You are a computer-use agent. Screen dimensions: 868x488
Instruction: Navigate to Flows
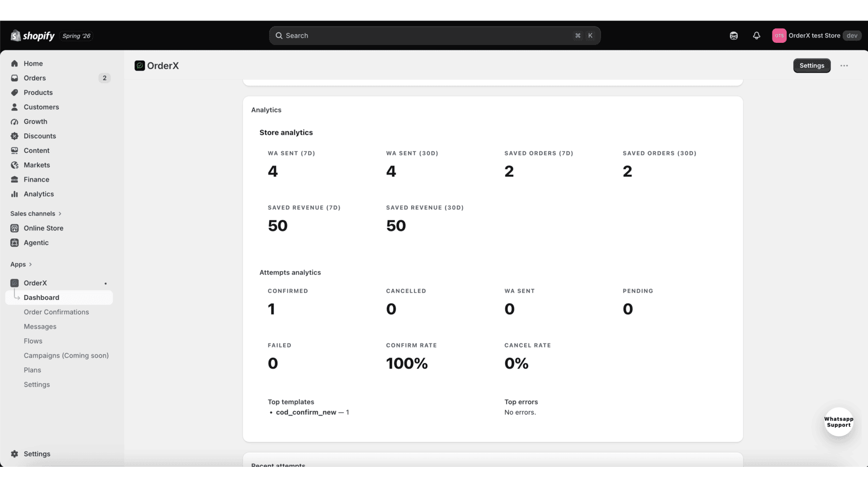(x=33, y=341)
